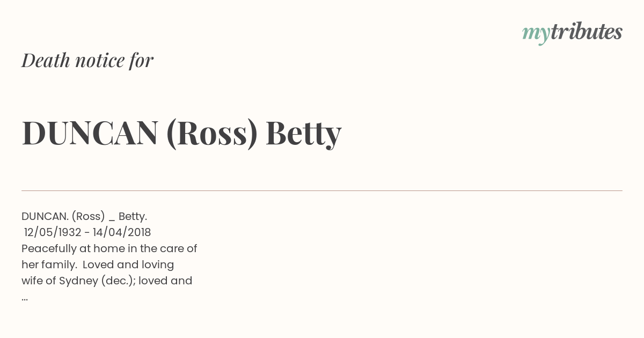Click the dark "tributes" part of logo
This screenshot has width=644, height=338.
click(x=587, y=32)
